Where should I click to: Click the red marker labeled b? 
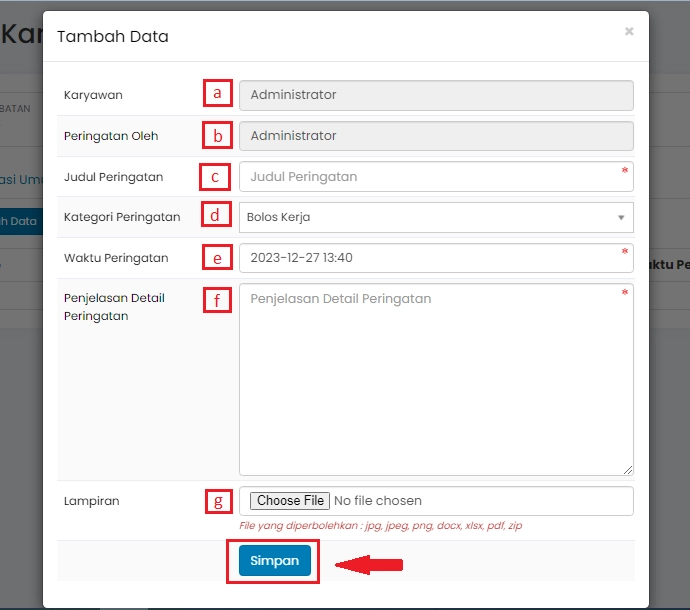217,135
